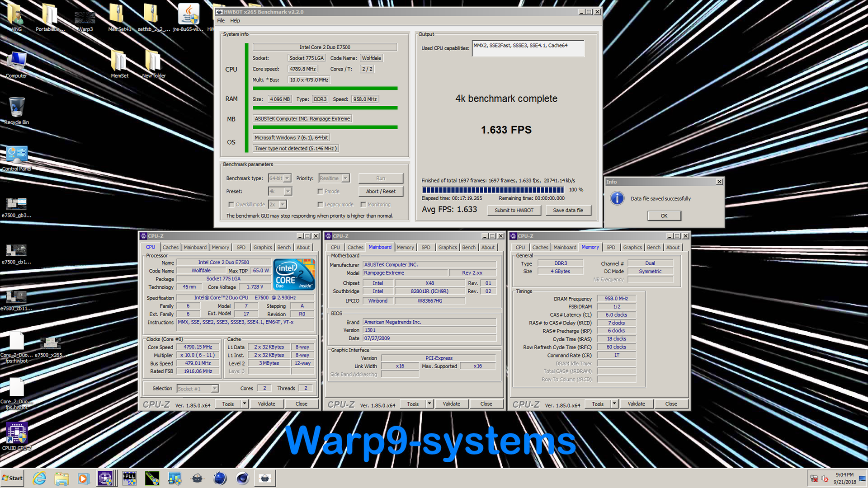
Task: Expand Tools arrow in CPU-Z Mainboard window
Action: (429, 404)
